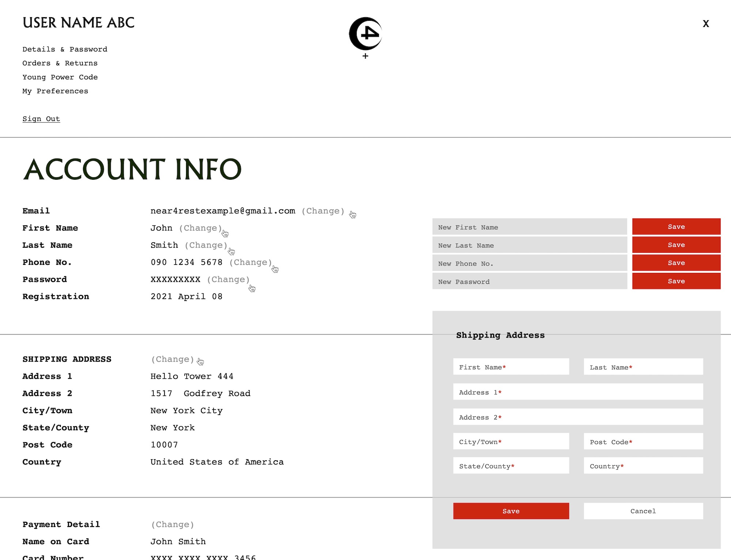The width and height of the screenshot is (731, 560).
Task: Save the new last name
Action: tap(677, 245)
